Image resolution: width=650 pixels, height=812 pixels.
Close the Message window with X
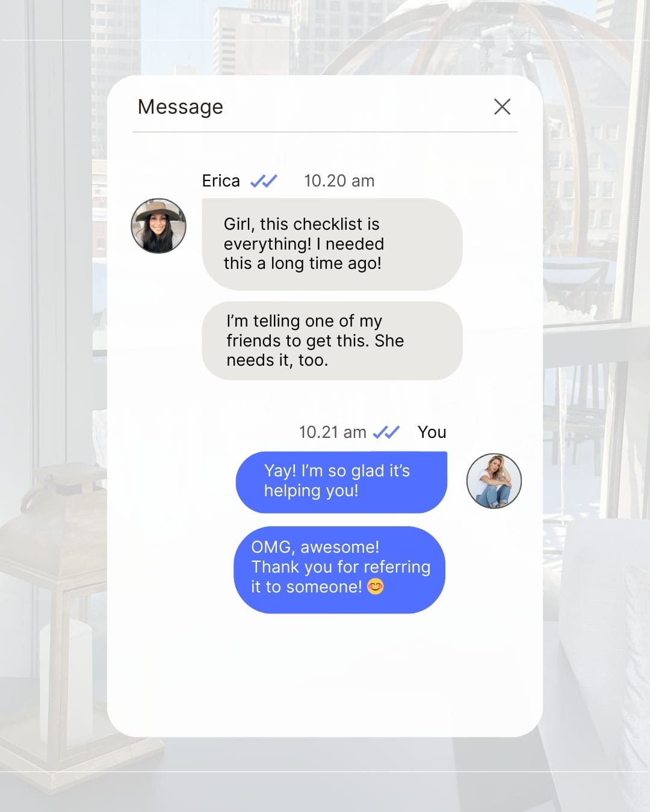[x=502, y=106]
